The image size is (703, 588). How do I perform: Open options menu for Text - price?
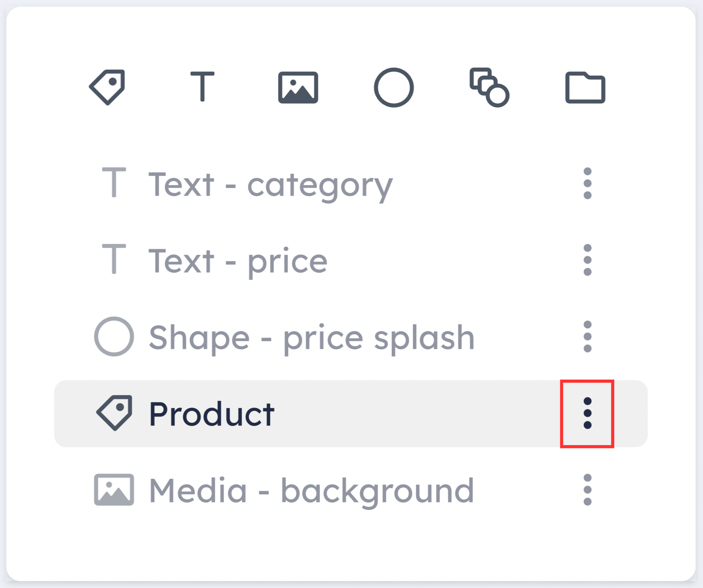[587, 260]
